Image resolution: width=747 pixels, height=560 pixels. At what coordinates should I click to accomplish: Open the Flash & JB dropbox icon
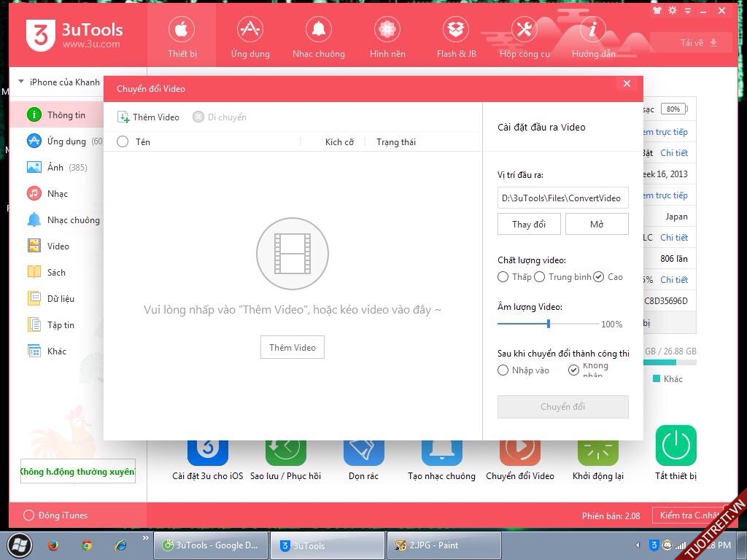point(456,30)
